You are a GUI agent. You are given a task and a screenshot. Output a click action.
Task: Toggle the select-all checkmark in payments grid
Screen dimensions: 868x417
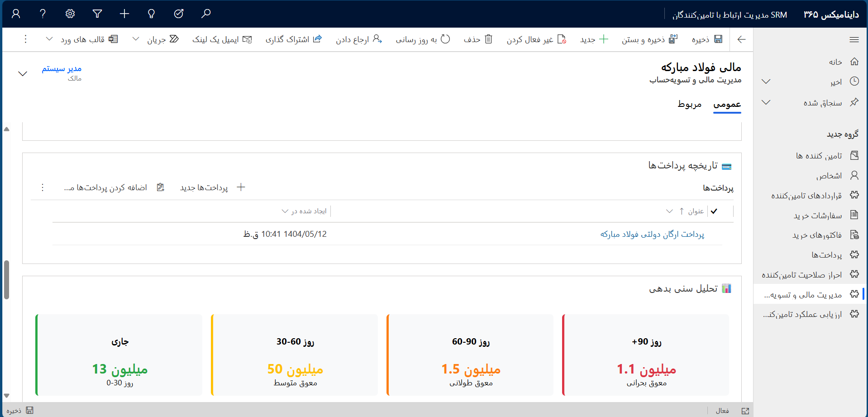pos(714,211)
